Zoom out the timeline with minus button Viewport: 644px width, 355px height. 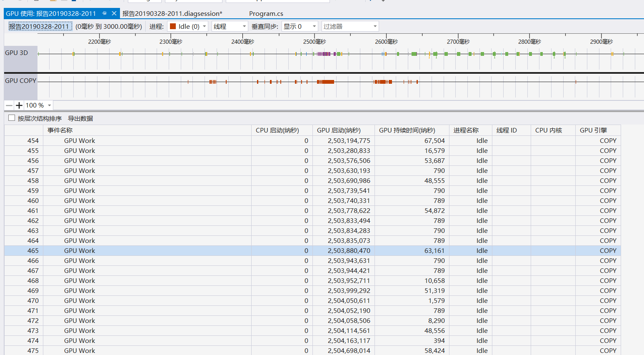click(x=9, y=105)
